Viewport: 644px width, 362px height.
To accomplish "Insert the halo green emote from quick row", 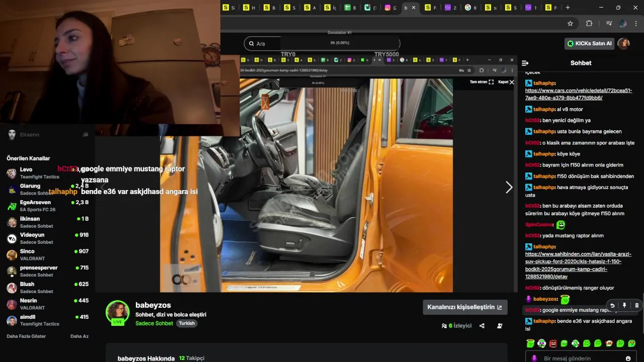I will (530, 343).
